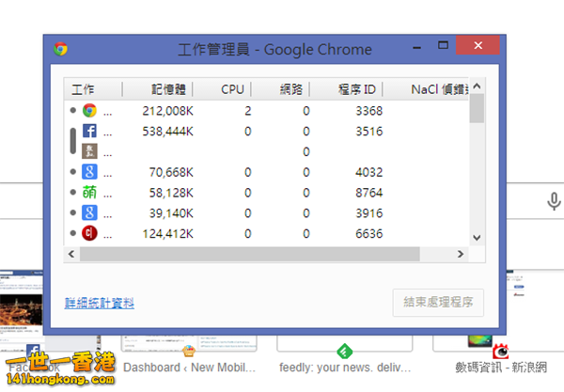This screenshot has height=392, width=564.
Task: Click the horizontal scrollbar thumb
Action: tap(250, 254)
